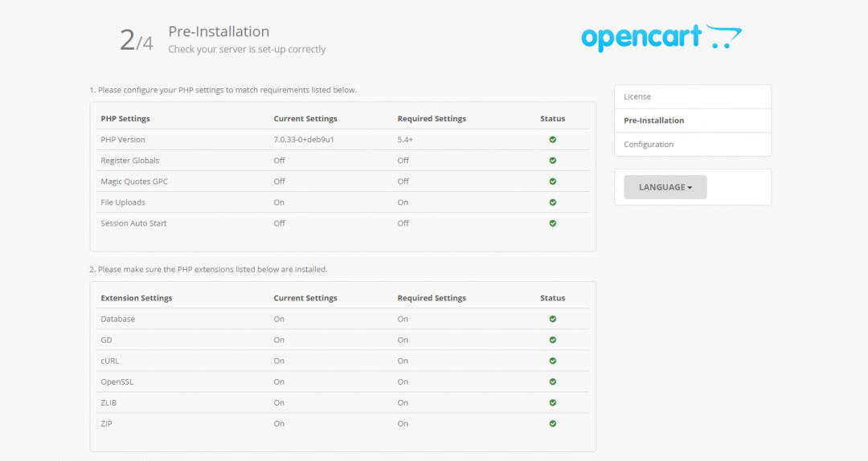Click the cURL row label
This screenshot has height=461, width=868.
109,361
